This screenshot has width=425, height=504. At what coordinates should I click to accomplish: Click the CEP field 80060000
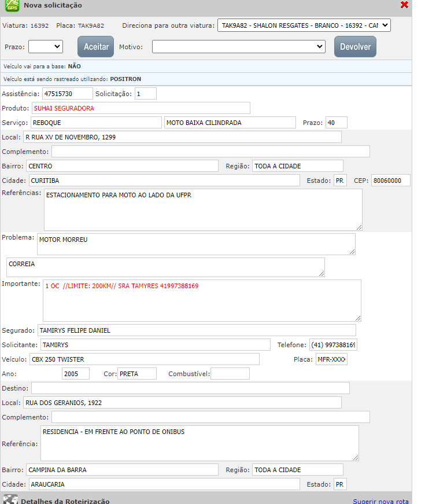pyautogui.click(x=391, y=181)
